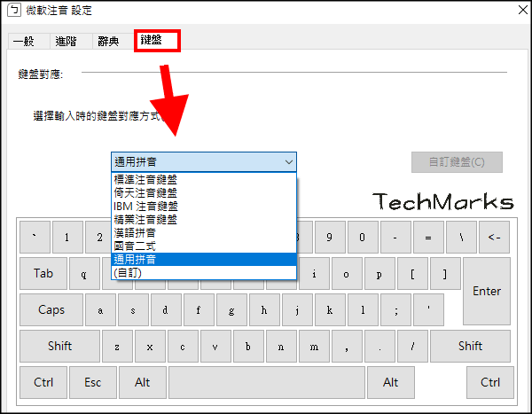The width and height of the screenshot is (532, 414).
Task: Choose (自訂) custom mapping option
Action: 204,272
